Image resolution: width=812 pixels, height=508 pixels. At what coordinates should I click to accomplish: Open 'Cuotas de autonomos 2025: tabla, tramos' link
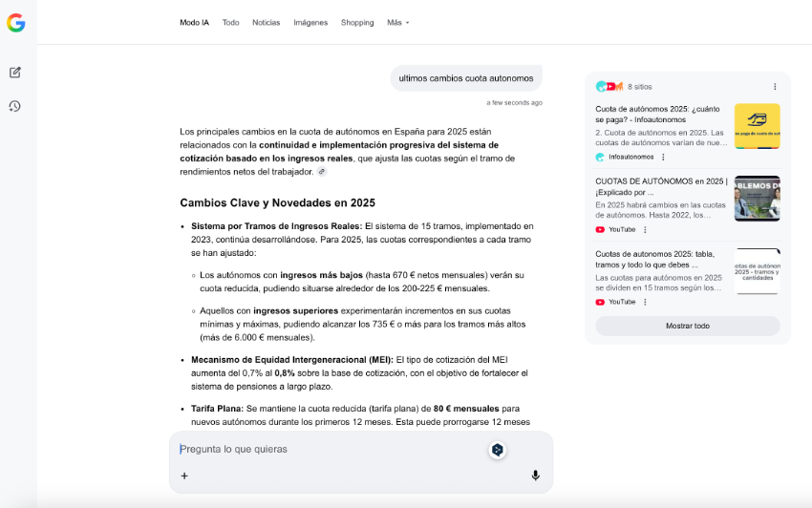click(655, 260)
